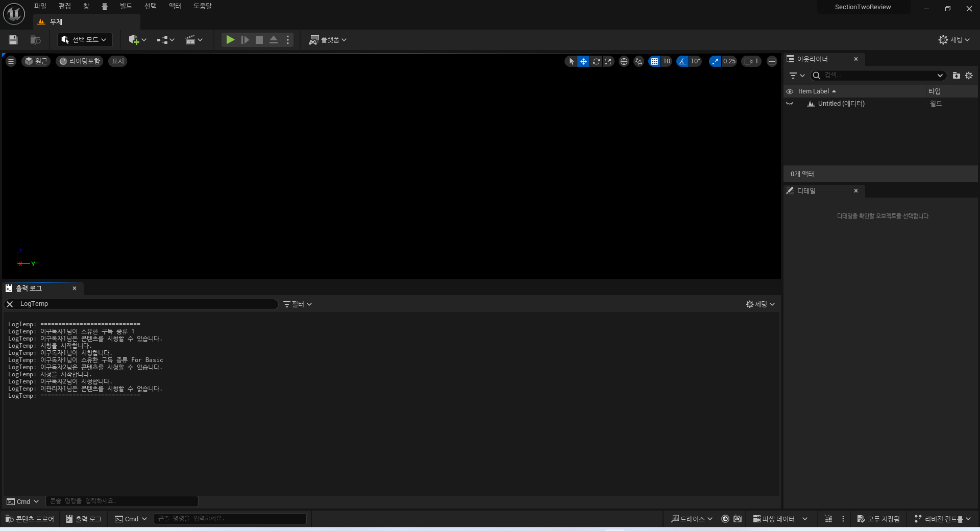Screen dimensions: 980x531
Task: Toggle surface snapping icon in viewport
Action: coord(639,61)
